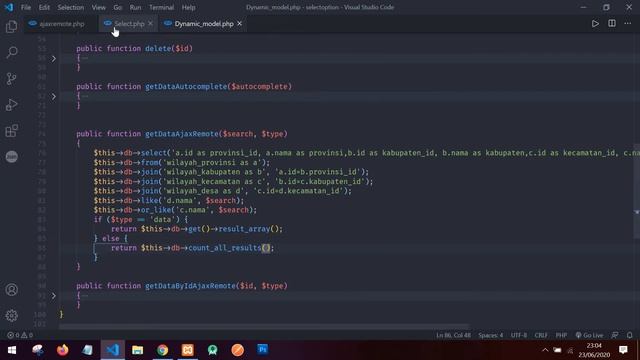Click the or_like method call
Viewport: 640px width, 360px height.
pos(156,210)
